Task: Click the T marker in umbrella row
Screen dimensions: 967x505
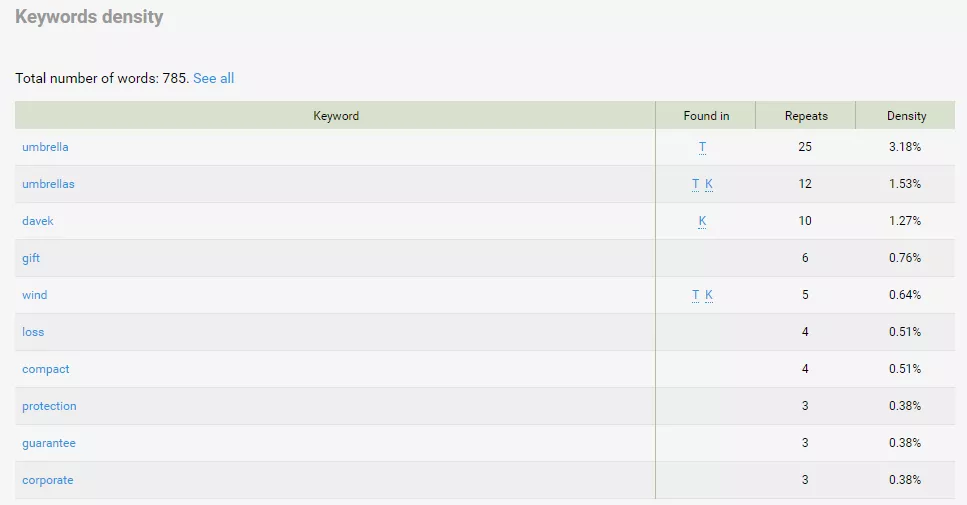Action: click(702, 147)
